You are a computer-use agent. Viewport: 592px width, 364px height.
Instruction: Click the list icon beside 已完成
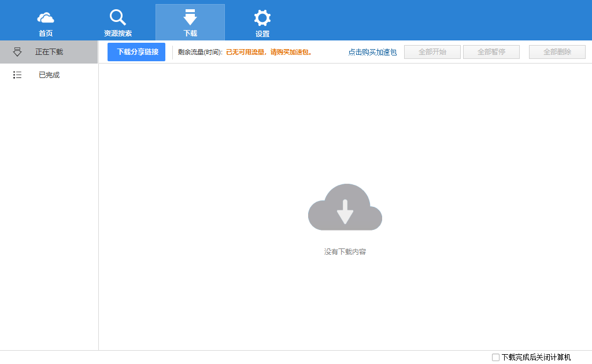(17, 75)
